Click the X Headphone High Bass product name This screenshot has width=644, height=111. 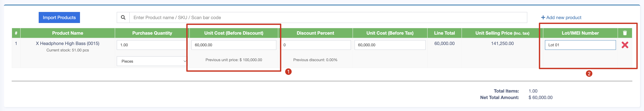[68, 44]
